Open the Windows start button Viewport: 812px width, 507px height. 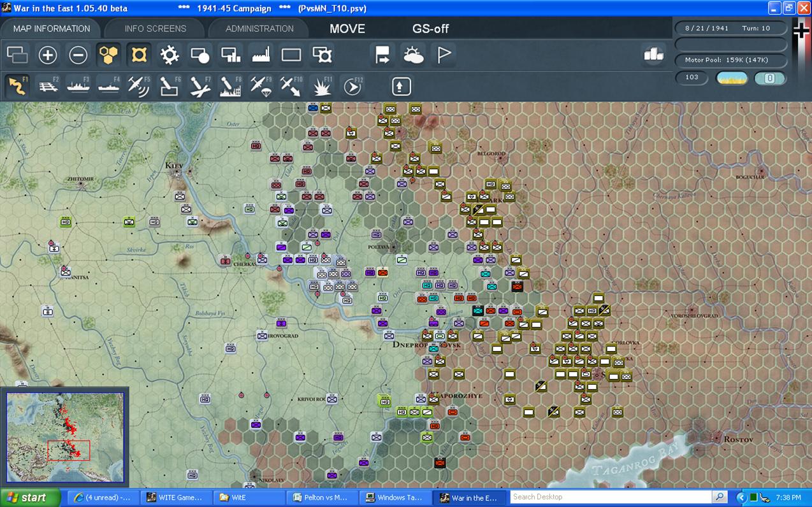click(x=31, y=497)
